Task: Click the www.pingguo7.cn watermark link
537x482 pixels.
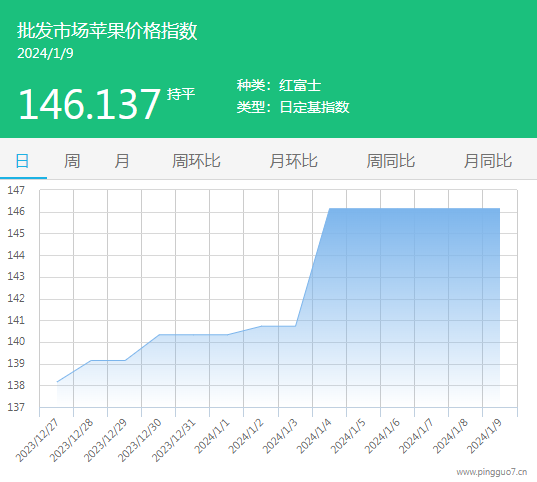Action: pyautogui.click(x=492, y=472)
